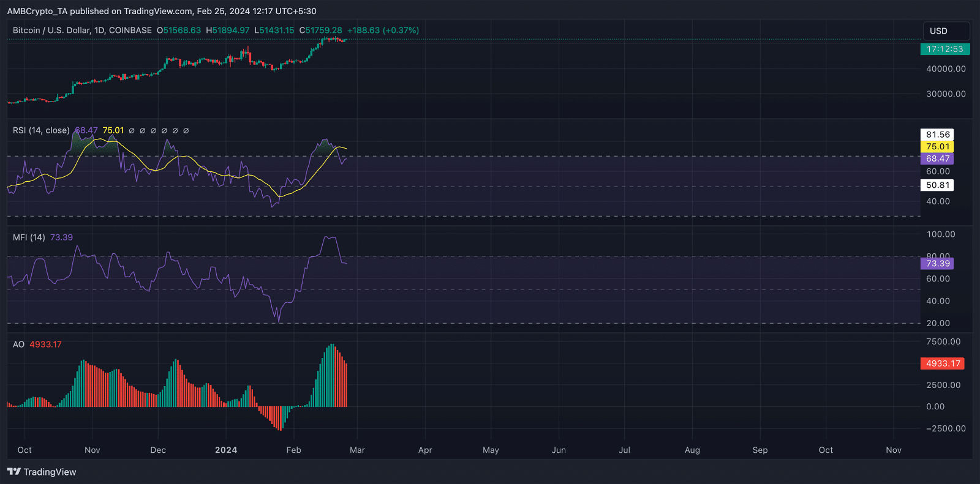Click the Aug time axis label
980x484 pixels.
pyautogui.click(x=692, y=450)
